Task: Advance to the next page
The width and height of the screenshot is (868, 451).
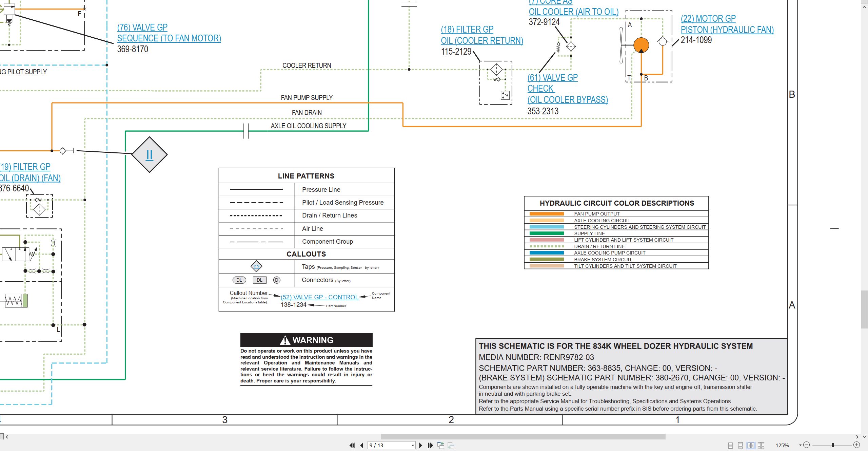Action: [421, 445]
